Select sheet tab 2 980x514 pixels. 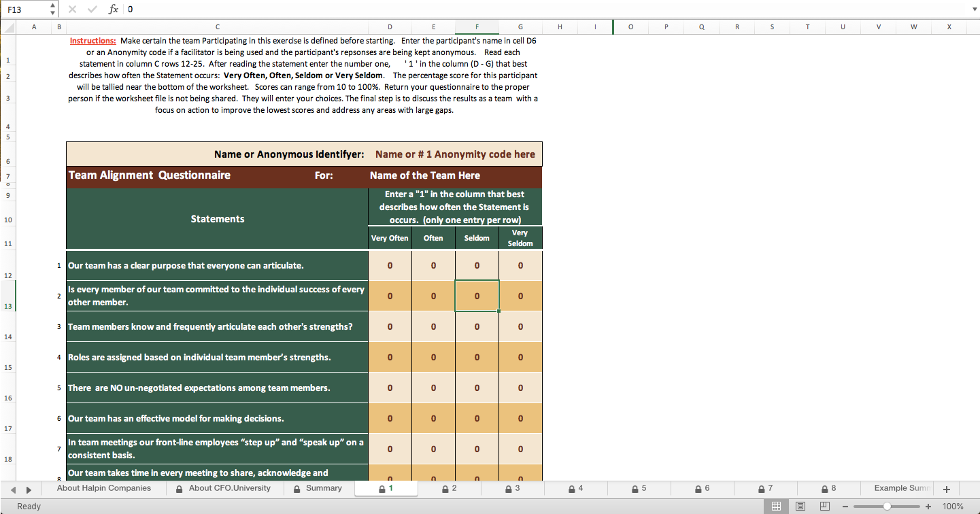[450, 488]
